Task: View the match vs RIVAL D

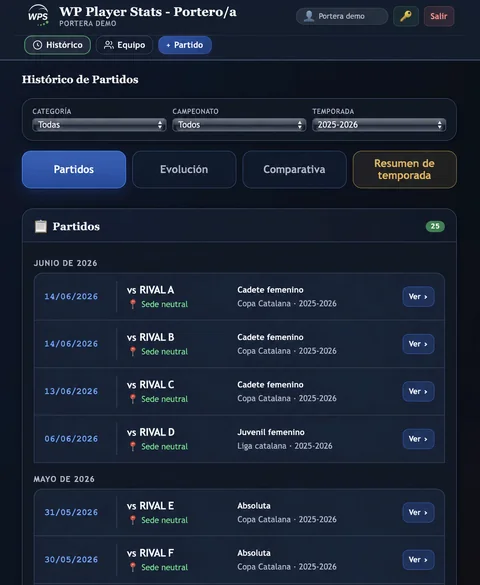Action: (x=418, y=439)
